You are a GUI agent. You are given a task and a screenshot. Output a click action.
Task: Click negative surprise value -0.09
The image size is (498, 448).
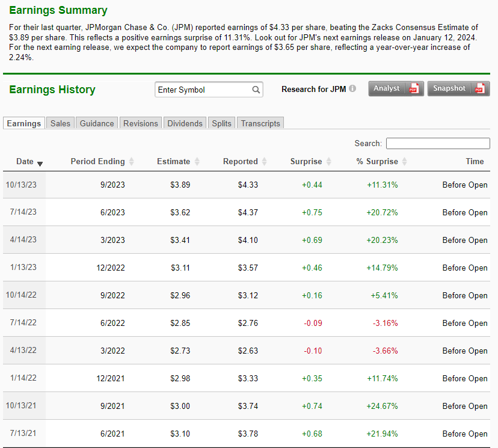[x=313, y=323]
